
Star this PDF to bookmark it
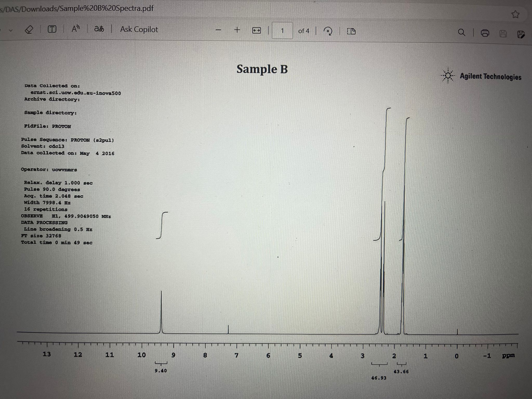click(515, 15)
